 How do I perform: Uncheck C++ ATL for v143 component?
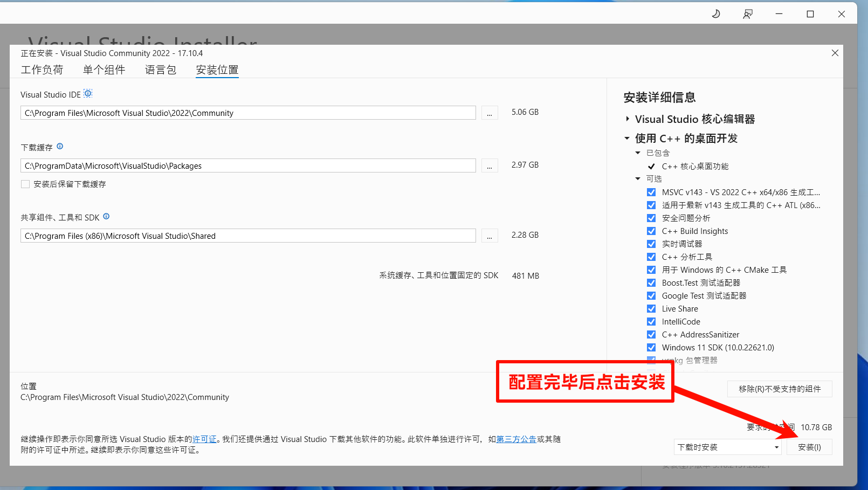point(651,205)
